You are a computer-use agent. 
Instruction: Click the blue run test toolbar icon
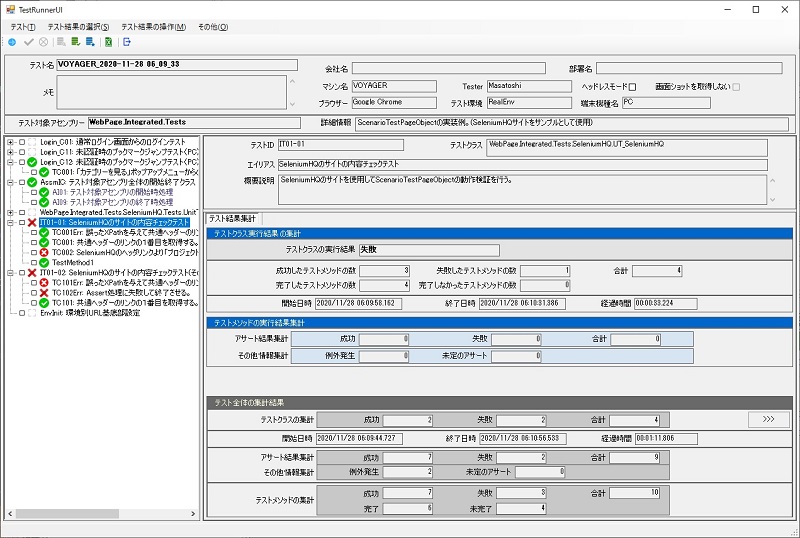point(12,42)
